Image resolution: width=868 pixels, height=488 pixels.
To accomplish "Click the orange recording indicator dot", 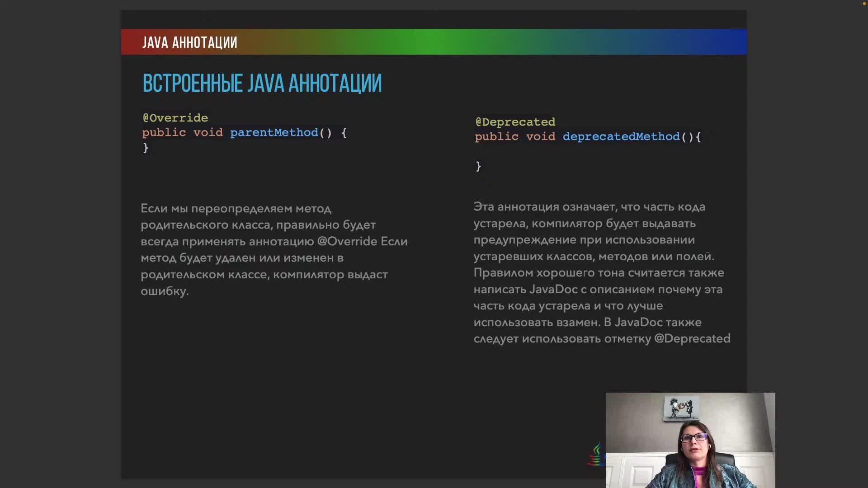I will [864, 4].
